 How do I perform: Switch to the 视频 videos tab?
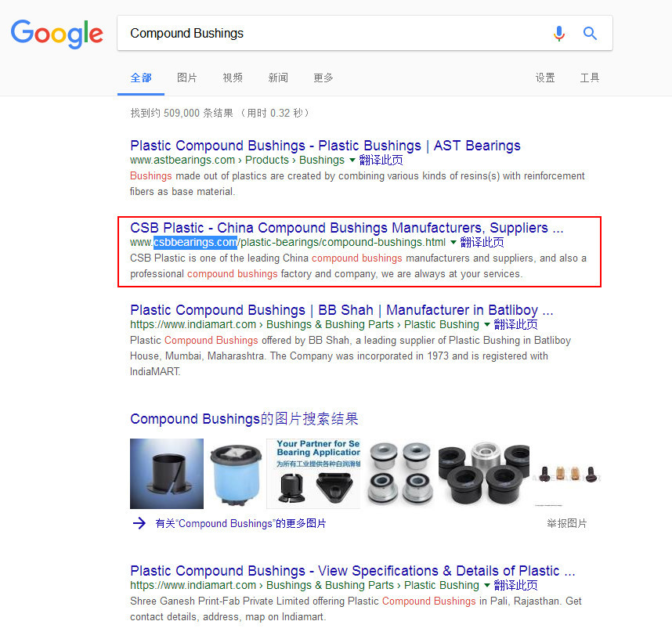coord(233,78)
